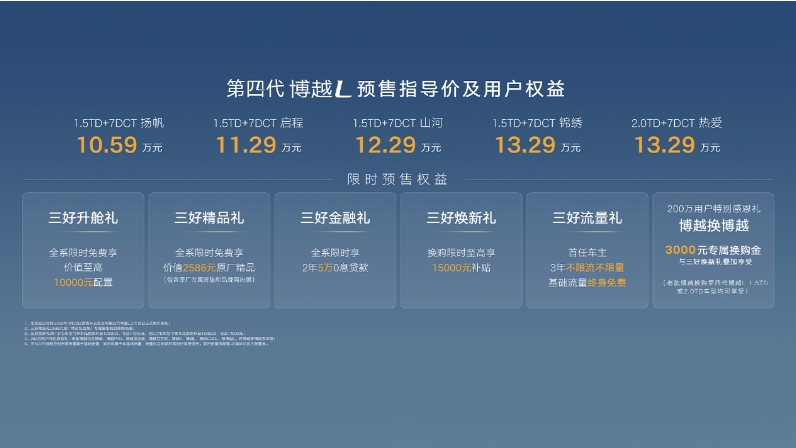Open the 三好焕新礼 card heading

(461, 218)
